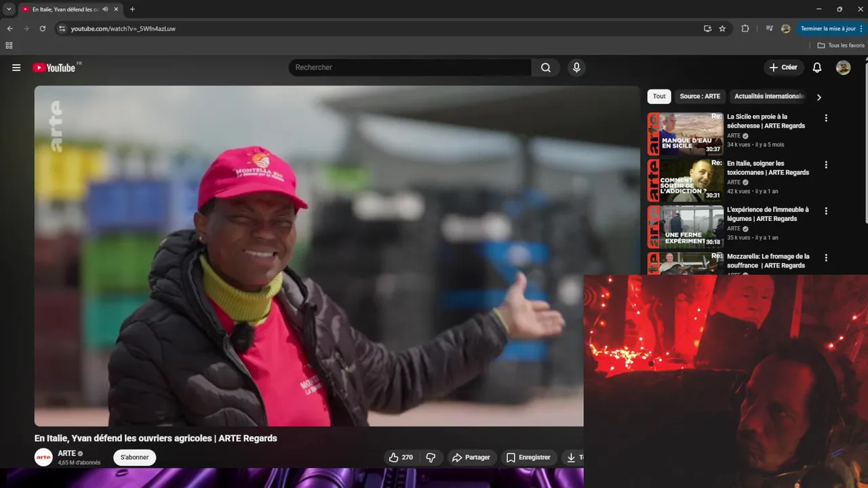Image resolution: width=868 pixels, height=488 pixels.
Task: Click the Partager button
Action: coord(471,457)
